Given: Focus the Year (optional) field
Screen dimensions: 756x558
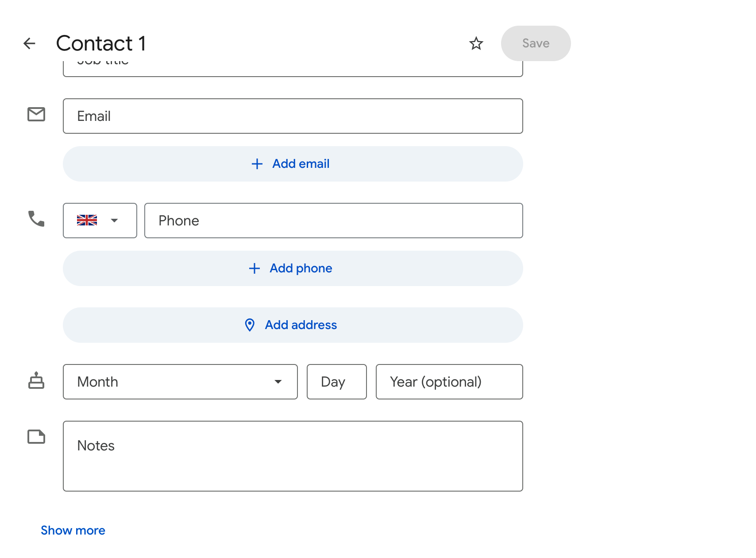Looking at the screenshot, I should click(x=449, y=382).
